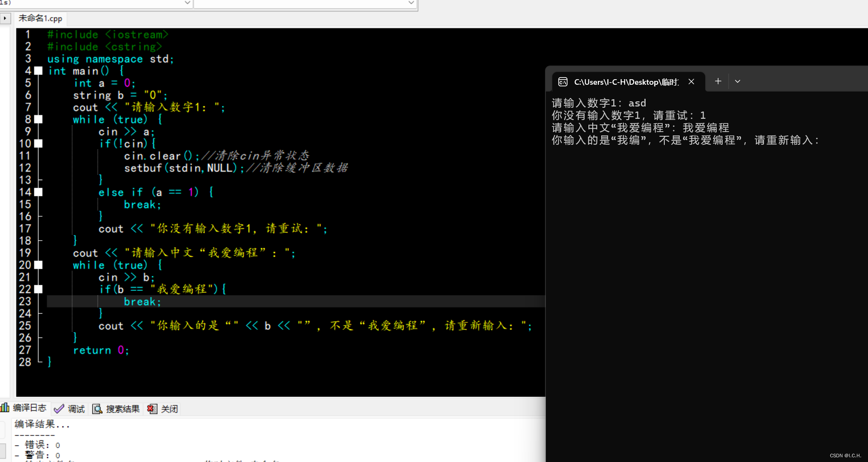Click the 关闭 red-cross icon
Image resolution: width=868 pixels, height=462 pixels.
[x=152, y=408]
